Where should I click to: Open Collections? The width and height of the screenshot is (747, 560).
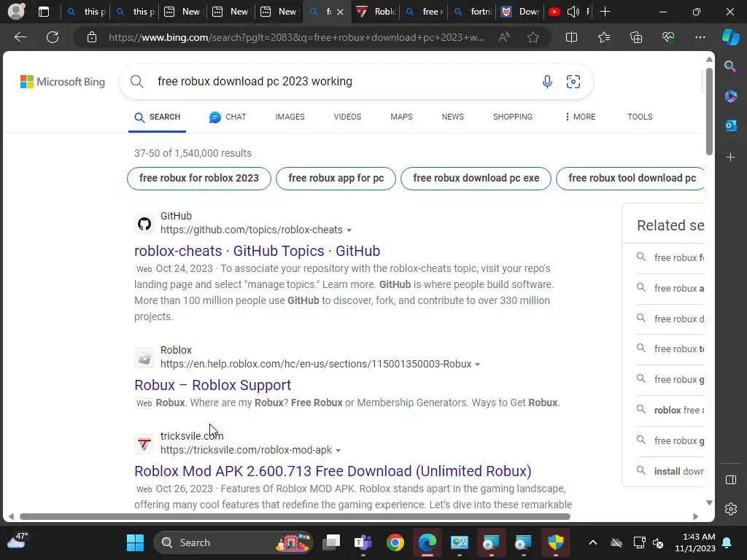click(636, 37)
